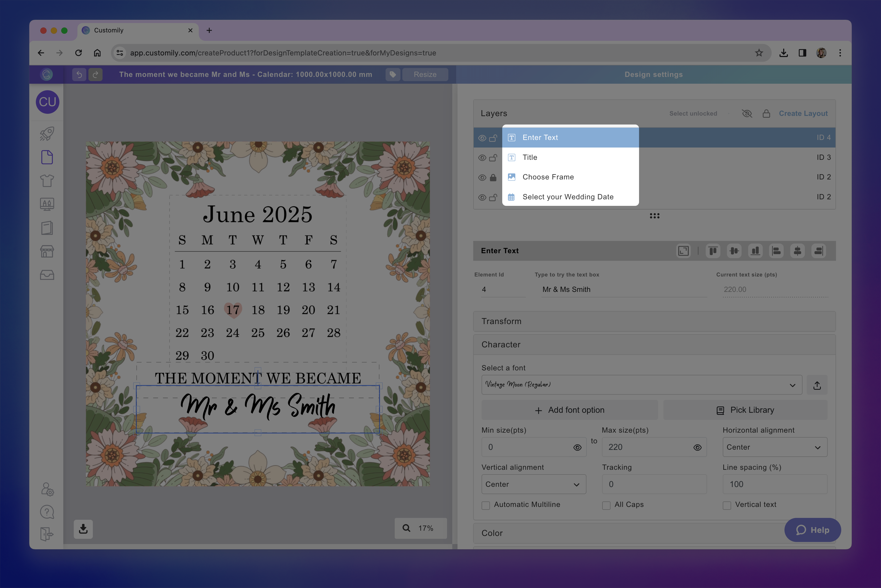Select the Choose Frame layer

tap(548, 177)
